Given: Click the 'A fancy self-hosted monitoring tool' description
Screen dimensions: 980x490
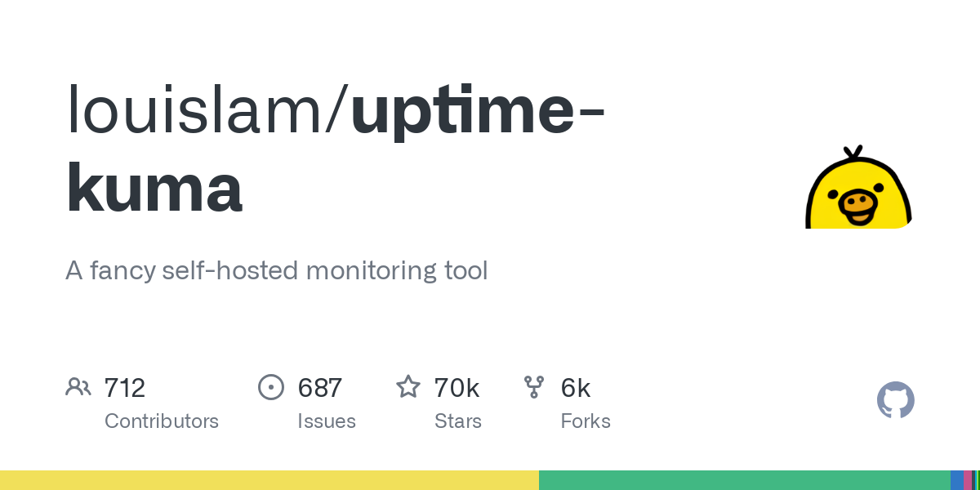Looking at the screenshot, I should (277, 270).
